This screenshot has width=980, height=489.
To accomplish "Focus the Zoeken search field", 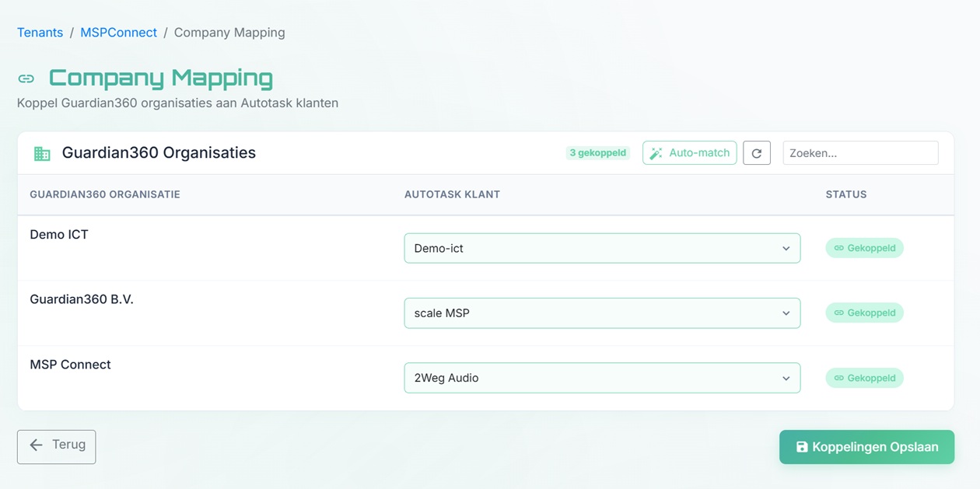I will tap(859, 153).
